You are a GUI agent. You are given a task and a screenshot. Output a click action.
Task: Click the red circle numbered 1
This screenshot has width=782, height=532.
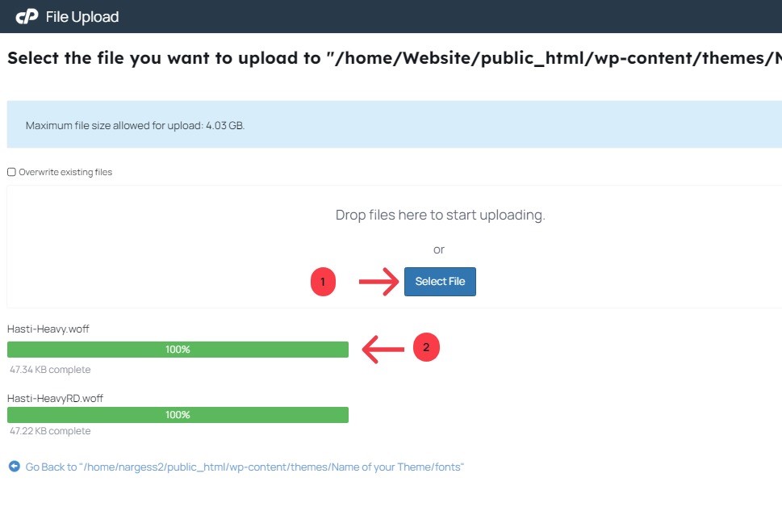click(x=323, y=282)
